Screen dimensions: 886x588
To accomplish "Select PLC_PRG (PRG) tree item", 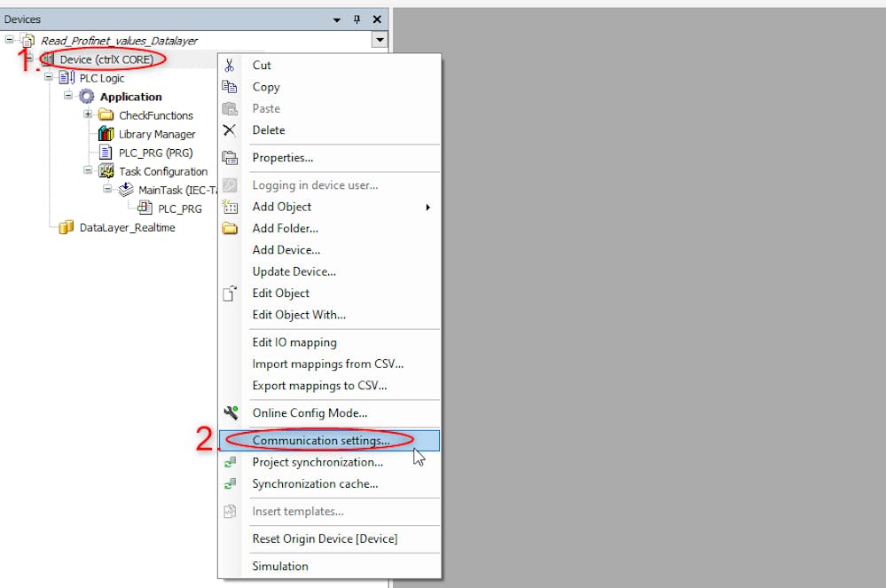I will click(x=155, y=153).
